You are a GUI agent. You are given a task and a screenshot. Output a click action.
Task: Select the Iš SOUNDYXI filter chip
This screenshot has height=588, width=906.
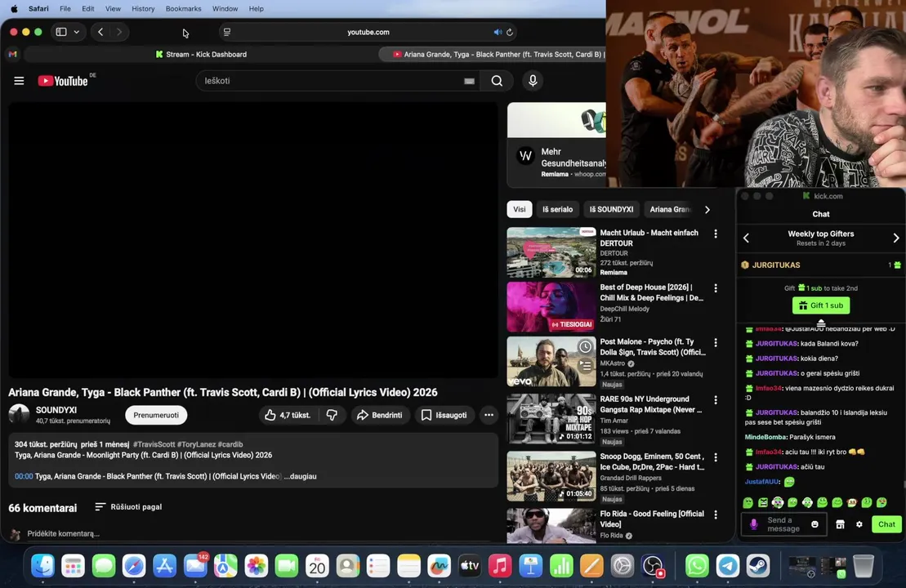point(611,209)
